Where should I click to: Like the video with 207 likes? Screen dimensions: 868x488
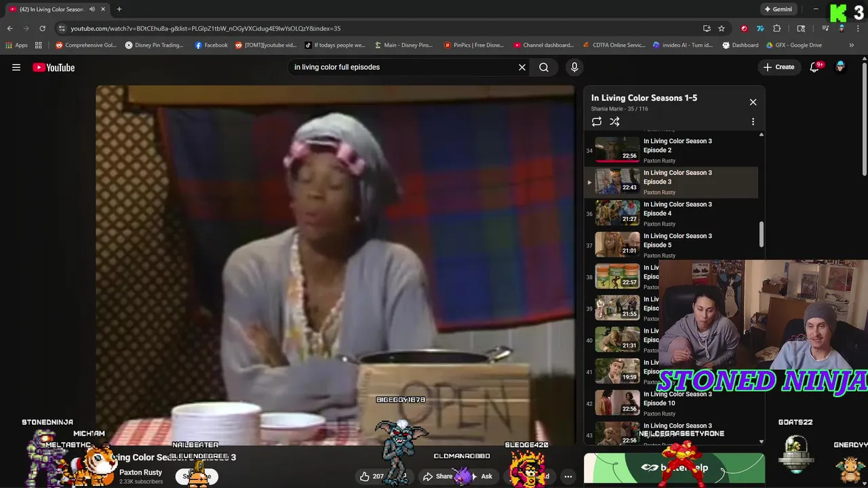click(x=372, y=476)
